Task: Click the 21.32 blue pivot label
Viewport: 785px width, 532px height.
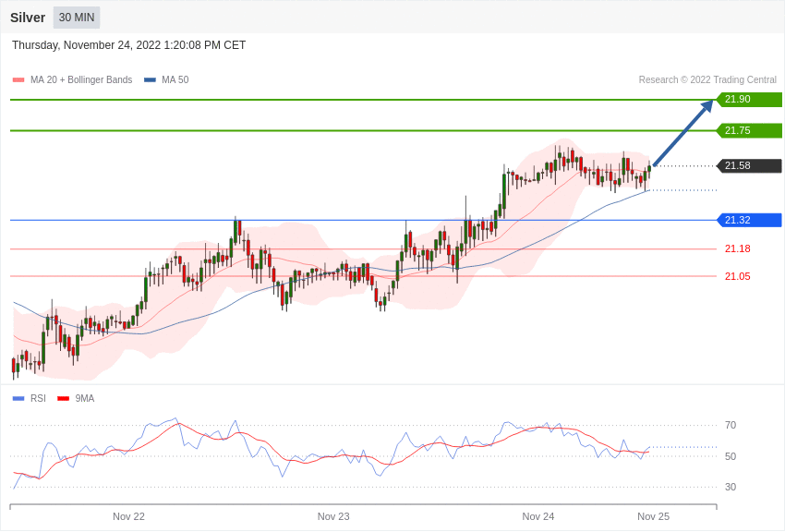Action: coord(750,220)
